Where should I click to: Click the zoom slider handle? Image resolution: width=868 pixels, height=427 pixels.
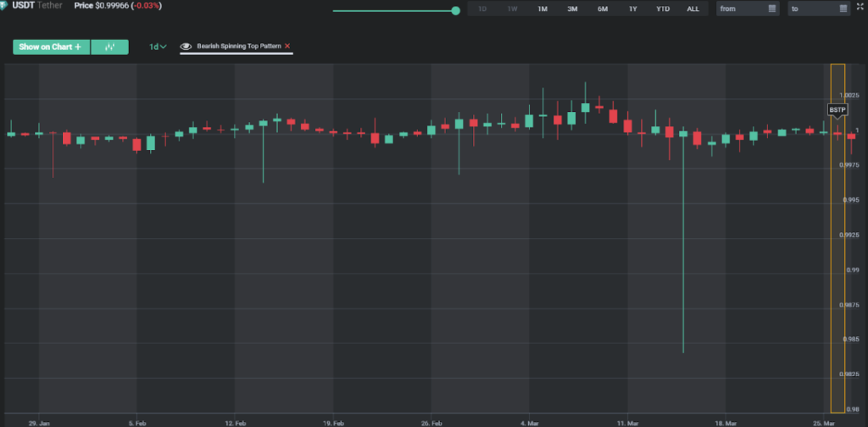pos(455,10)
